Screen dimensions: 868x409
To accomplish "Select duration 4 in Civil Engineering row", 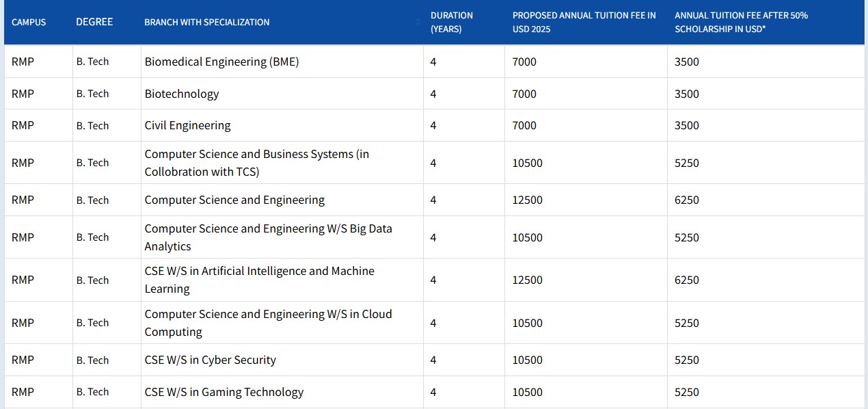I will pos(433,125).
